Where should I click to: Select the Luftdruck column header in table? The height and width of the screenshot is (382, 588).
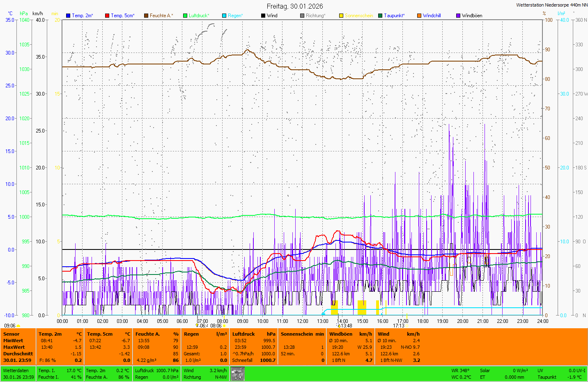pyautogui.click(x=243, y=334)
